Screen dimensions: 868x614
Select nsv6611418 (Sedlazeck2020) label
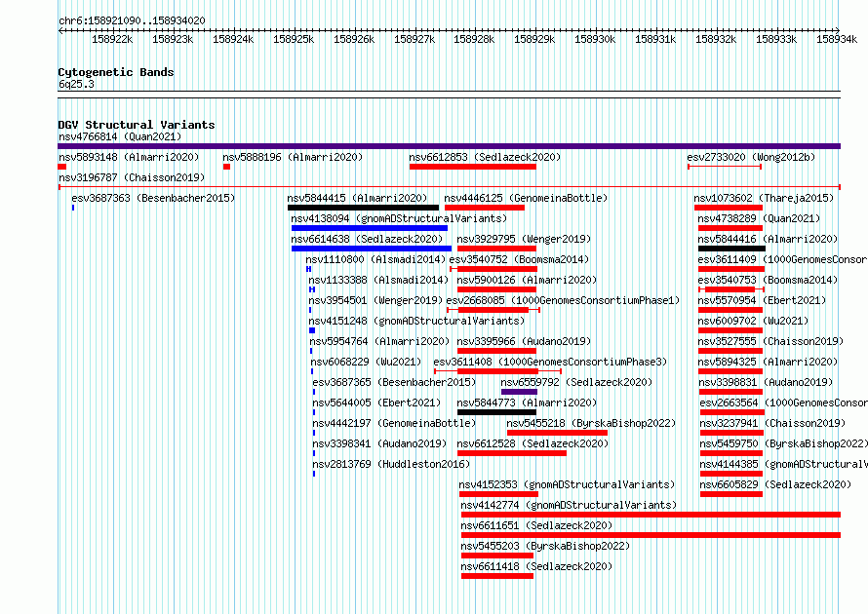coord(536,566)
